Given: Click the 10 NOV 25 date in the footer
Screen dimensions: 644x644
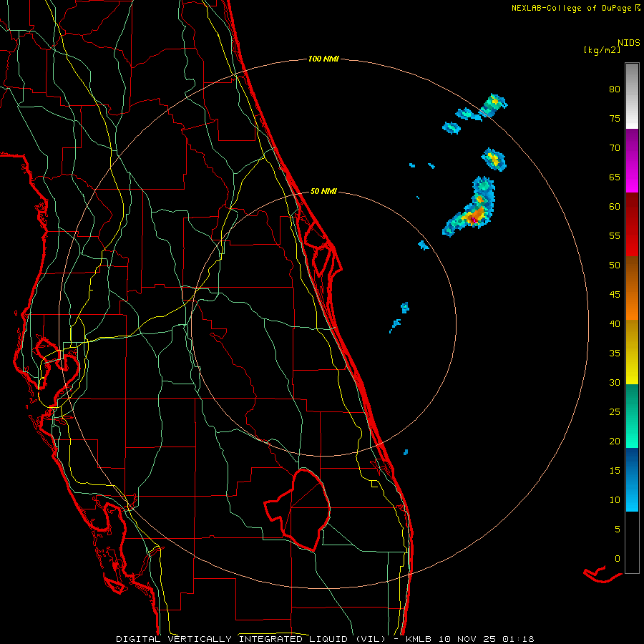Looking at the screenshot, I should (x=467, y=639).
